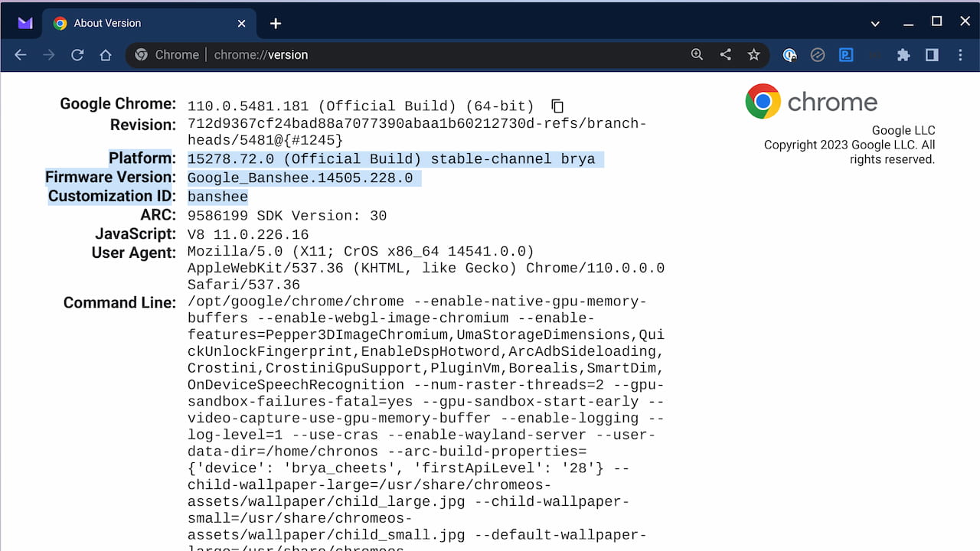The width and height of the screenshot is (980, 551).
Task: Open the Extensions puzzle menu
Action: (903, 55)
